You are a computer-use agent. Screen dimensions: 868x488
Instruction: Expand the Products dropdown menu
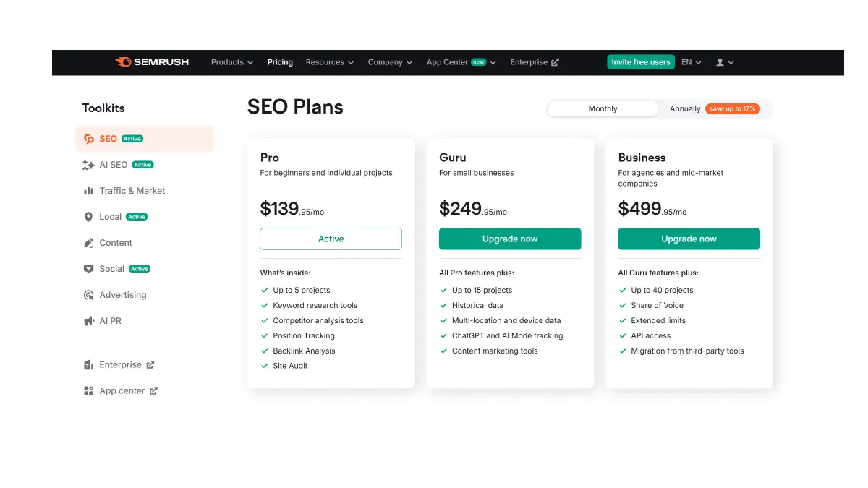[232, 62]
